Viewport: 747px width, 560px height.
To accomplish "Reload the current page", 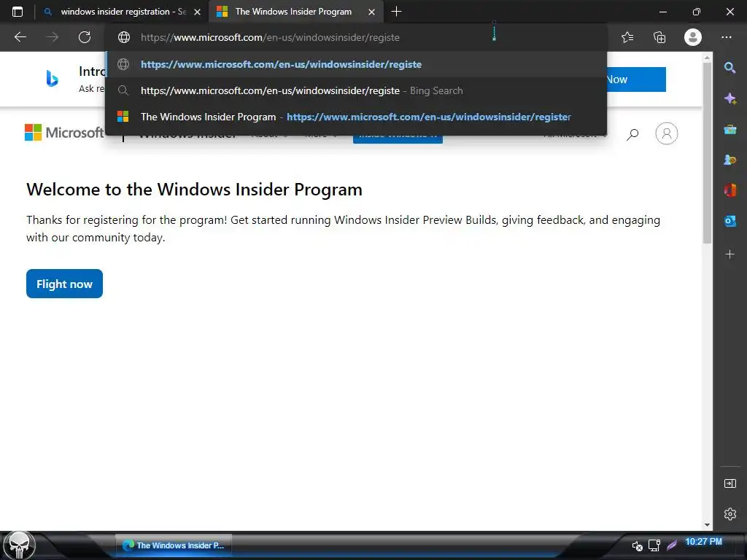I will point(85,37).
